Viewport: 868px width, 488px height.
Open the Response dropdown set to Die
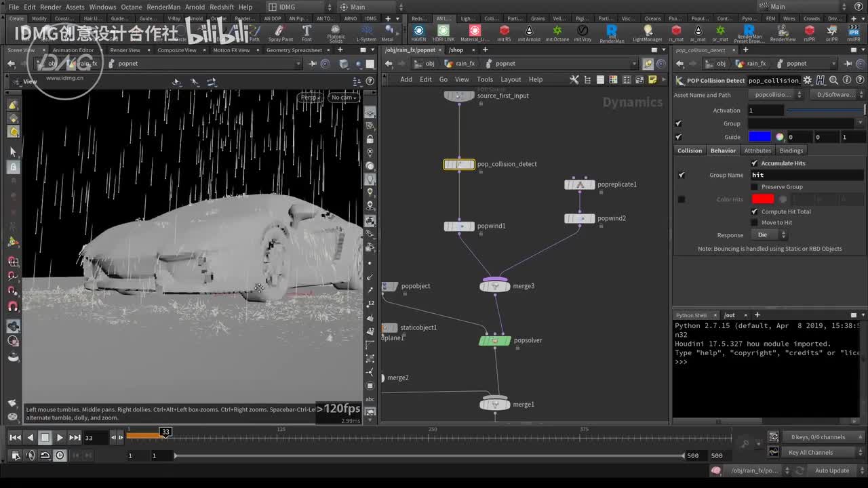click(769, 235)
